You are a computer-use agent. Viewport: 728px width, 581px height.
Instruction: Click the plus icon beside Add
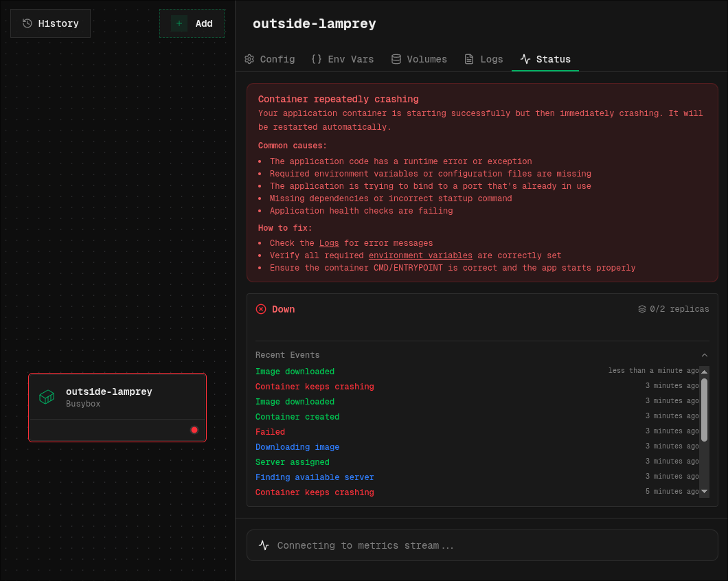point(179,23)
